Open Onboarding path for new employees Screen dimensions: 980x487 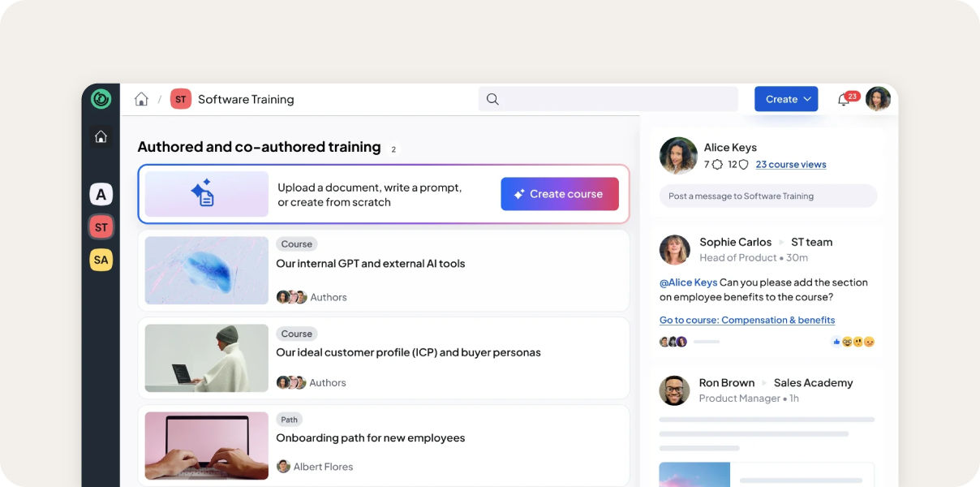tap(371, 437)
